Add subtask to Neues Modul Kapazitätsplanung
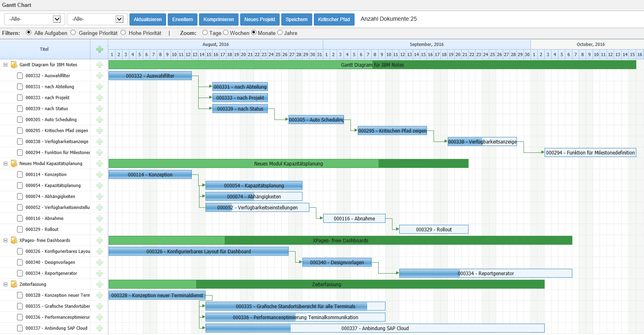The image size is (644, 335). [x=100, y=163]
